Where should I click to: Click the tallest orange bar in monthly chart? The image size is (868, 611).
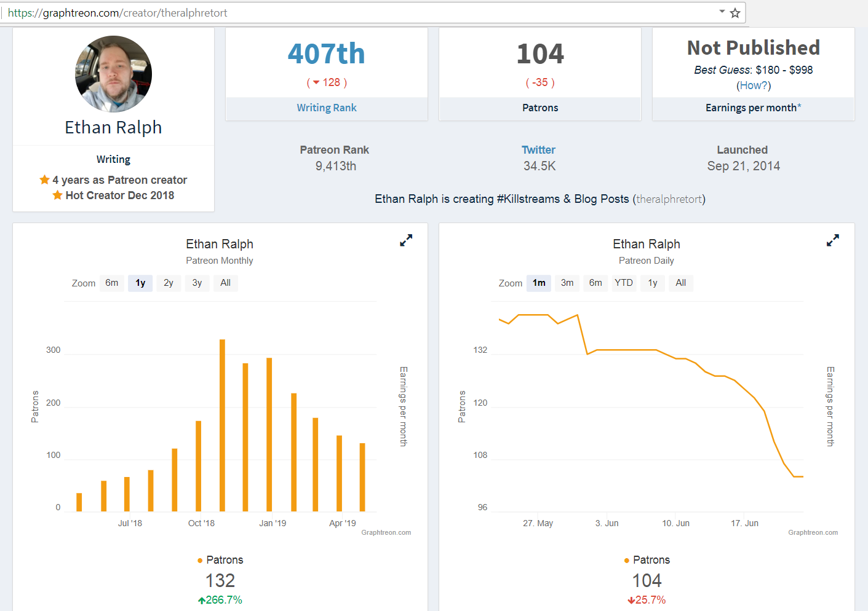pyautogui.click(x=222, y=425)
